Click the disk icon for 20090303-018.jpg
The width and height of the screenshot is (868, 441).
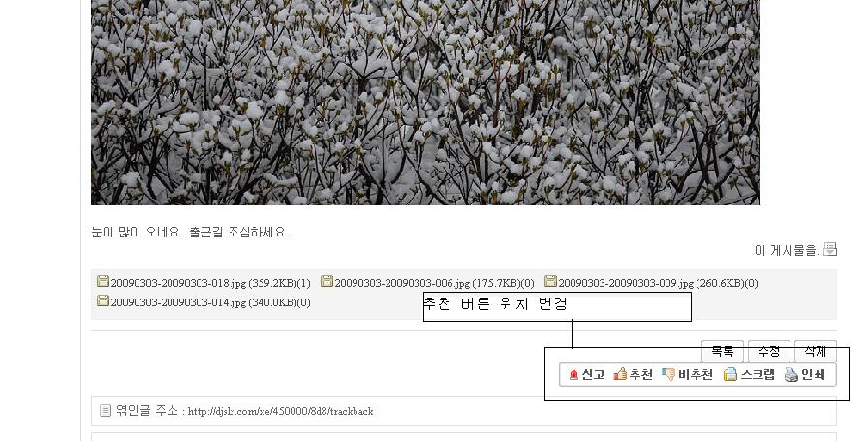103,281
